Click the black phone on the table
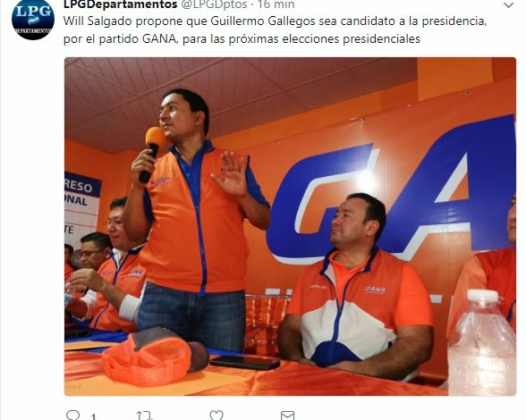The width and height of the screenshot is (526, 420). point(245,362)
